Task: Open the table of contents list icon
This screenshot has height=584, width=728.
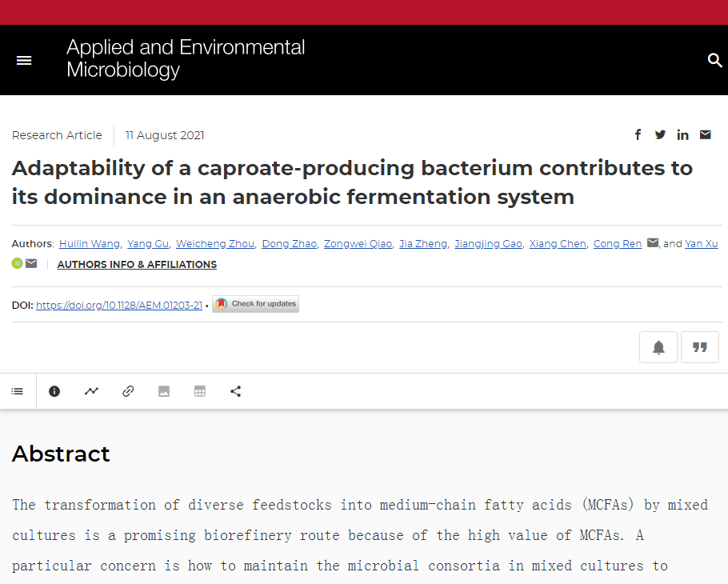Action: pyautogui.click(x=18, y=391)
